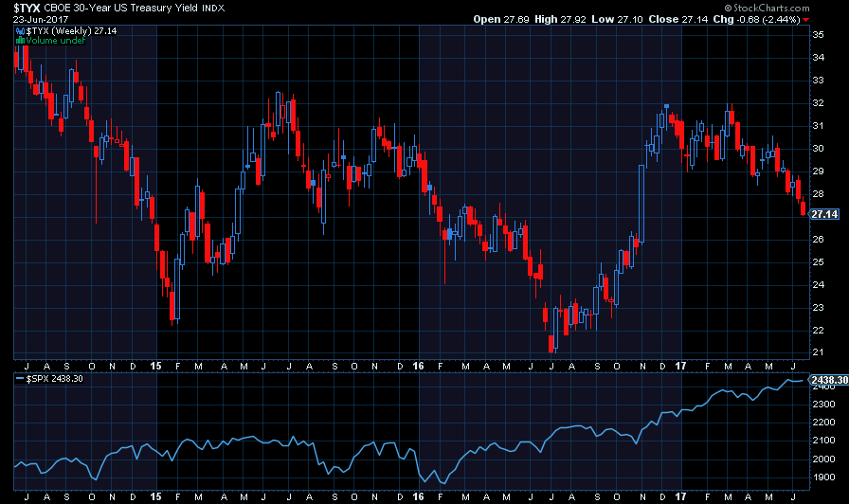Click the 16 year marker on $SPX time axis

[418, 496]
